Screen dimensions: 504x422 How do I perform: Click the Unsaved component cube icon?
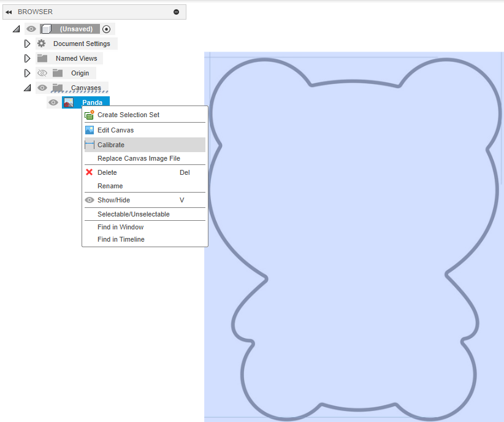tap(46, 29)
